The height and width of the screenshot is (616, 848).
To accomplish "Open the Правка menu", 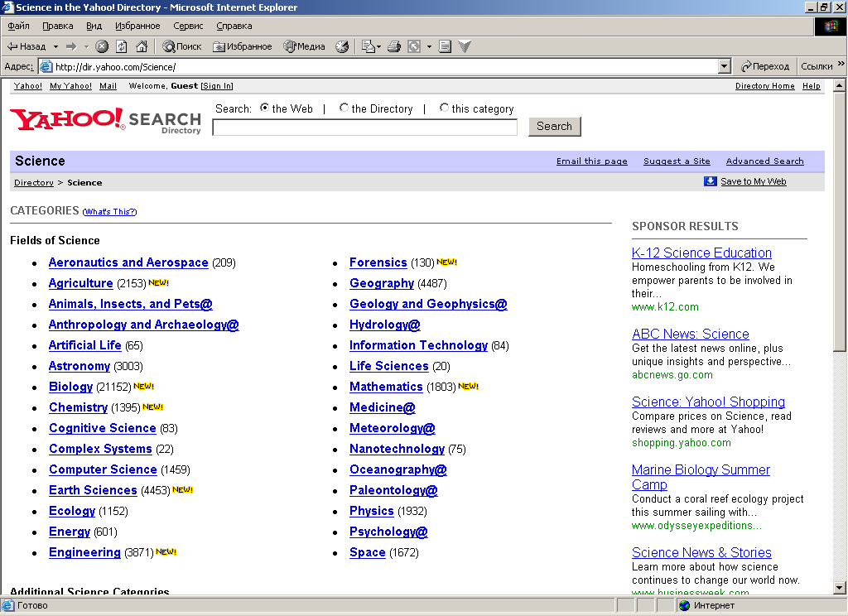I will (58, 26).
